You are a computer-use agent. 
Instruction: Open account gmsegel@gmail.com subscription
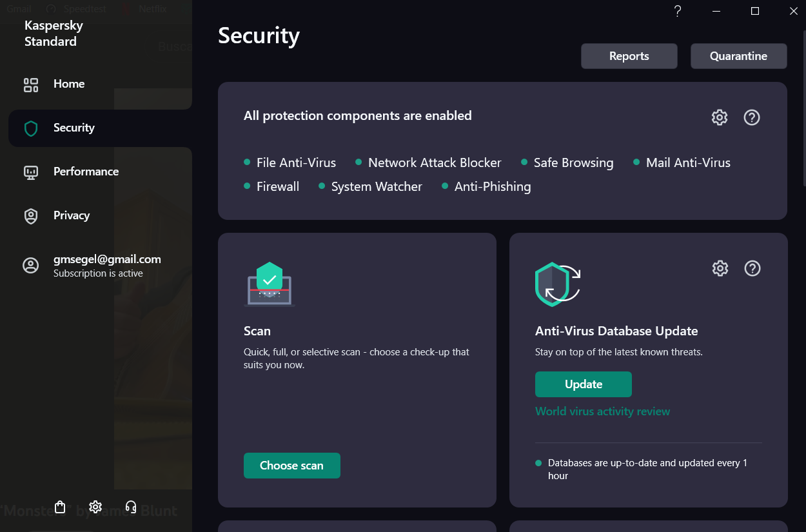[106, 265]
